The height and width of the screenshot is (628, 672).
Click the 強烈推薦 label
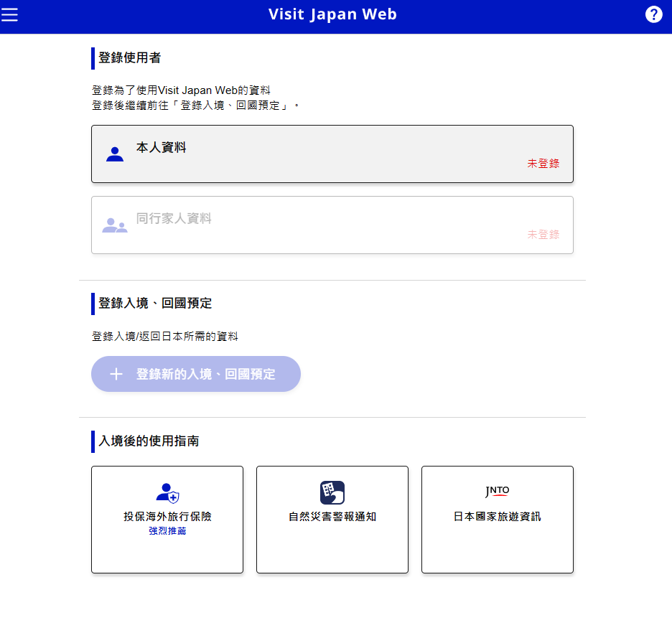[167, 531]
